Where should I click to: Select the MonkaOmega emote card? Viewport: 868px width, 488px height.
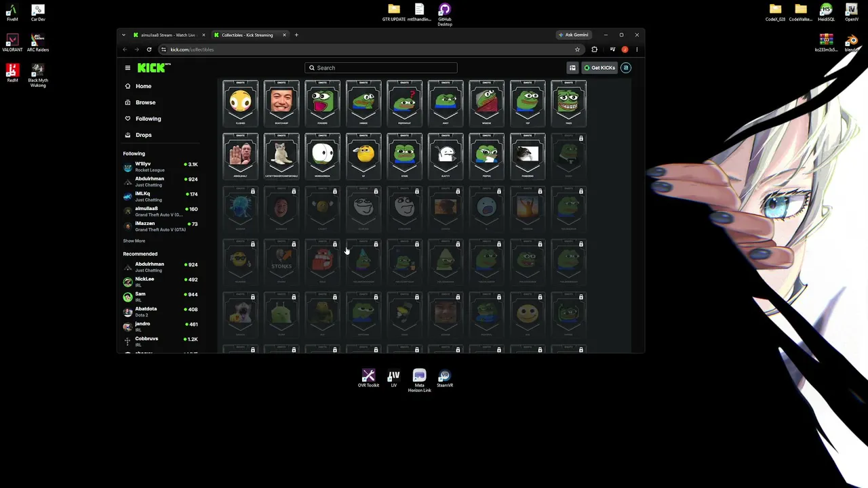(x=323, y=156)
